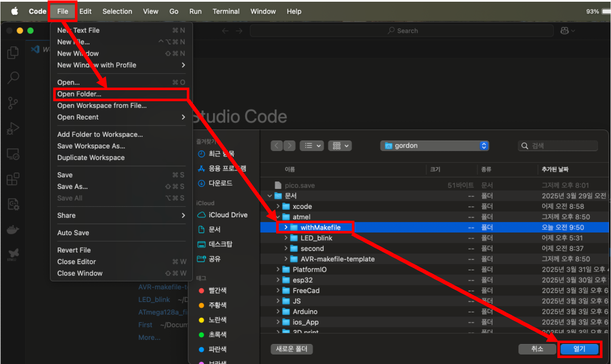The height and width of the screenshot is (364, 611).
Task: Select Desktop (데스크탑) in sidebar
Action: point(215,244)
